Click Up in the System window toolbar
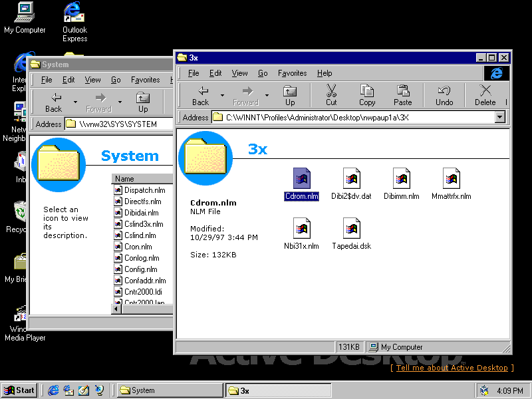 (143, 102)
